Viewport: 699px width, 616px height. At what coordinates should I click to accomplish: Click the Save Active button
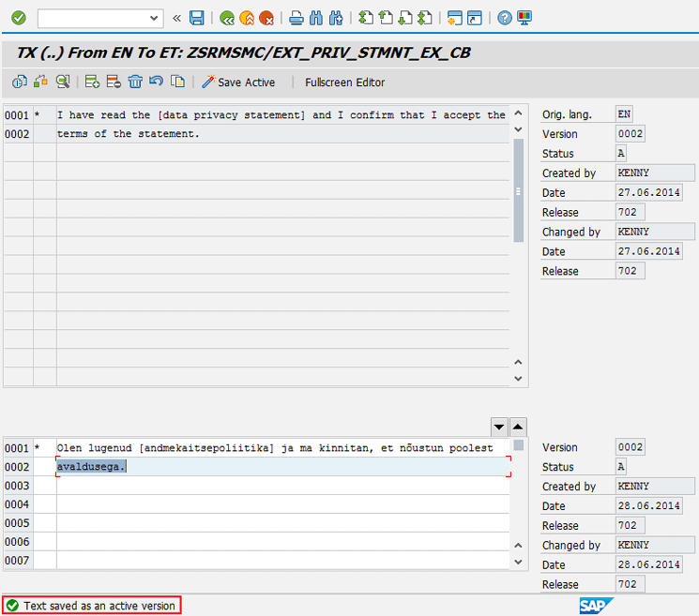(238, 83)
